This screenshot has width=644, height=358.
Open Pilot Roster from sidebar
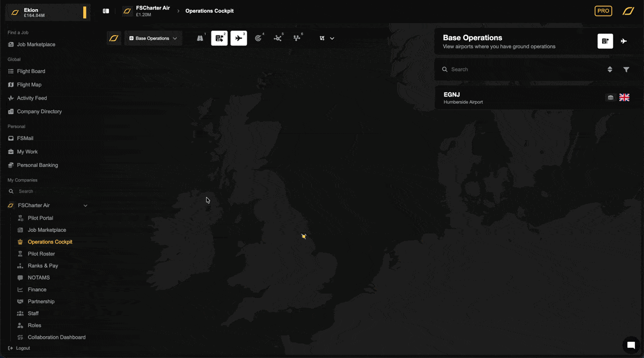[x=41, y=254]
